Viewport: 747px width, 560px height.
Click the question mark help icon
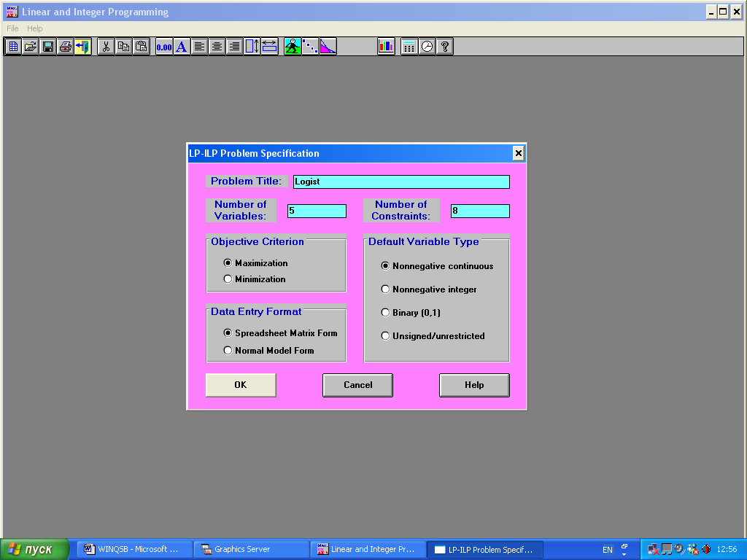[445, 47]
